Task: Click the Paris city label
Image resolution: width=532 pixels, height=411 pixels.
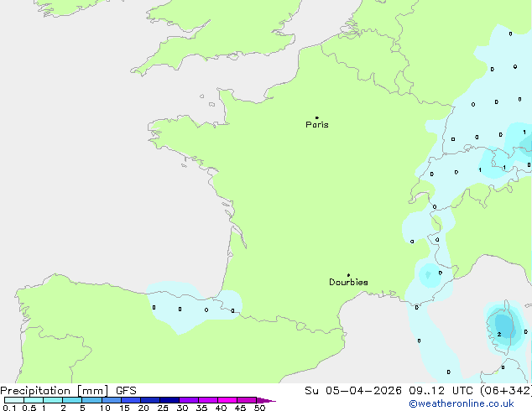Action: 317,125
